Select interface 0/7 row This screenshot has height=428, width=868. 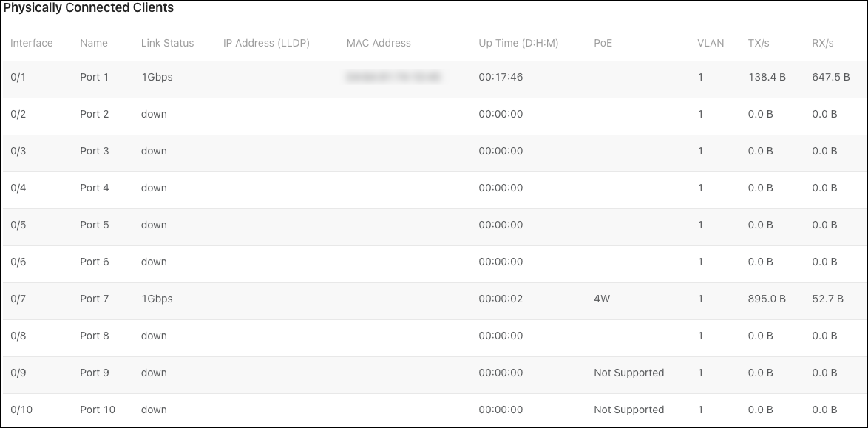click(434, 299)
